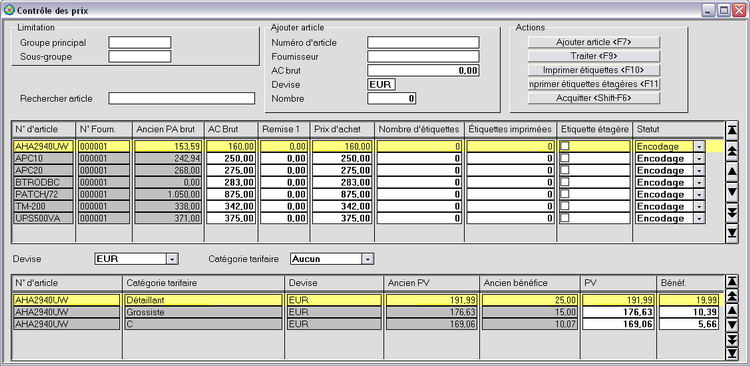Move down one row in price category table

tap(732, 325)
